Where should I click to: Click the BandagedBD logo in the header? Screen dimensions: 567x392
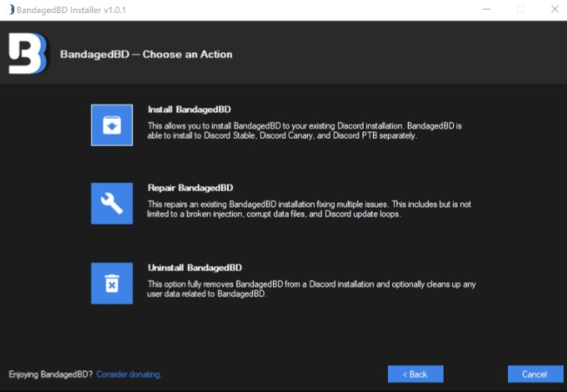[x=28, y=53]
